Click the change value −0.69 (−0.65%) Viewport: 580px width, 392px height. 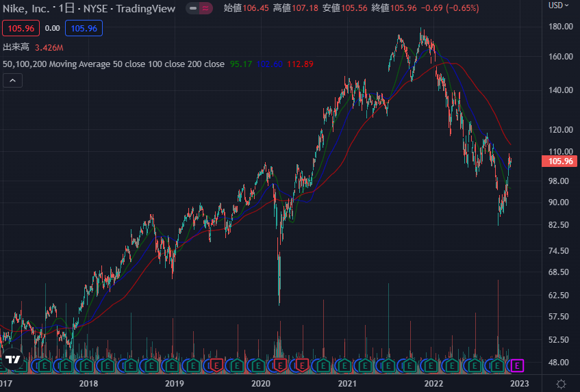[x=450, y=8]
